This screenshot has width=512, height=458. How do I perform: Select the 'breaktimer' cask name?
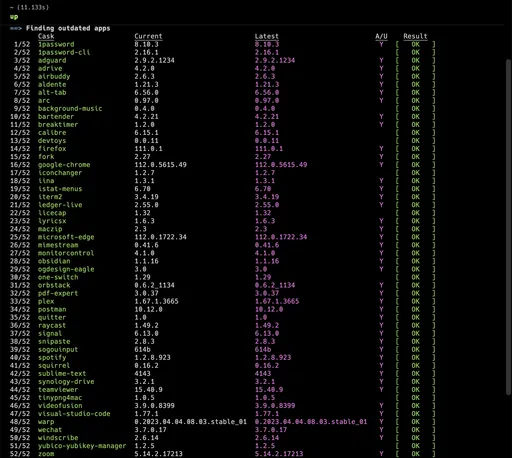[x=58, y=125]
